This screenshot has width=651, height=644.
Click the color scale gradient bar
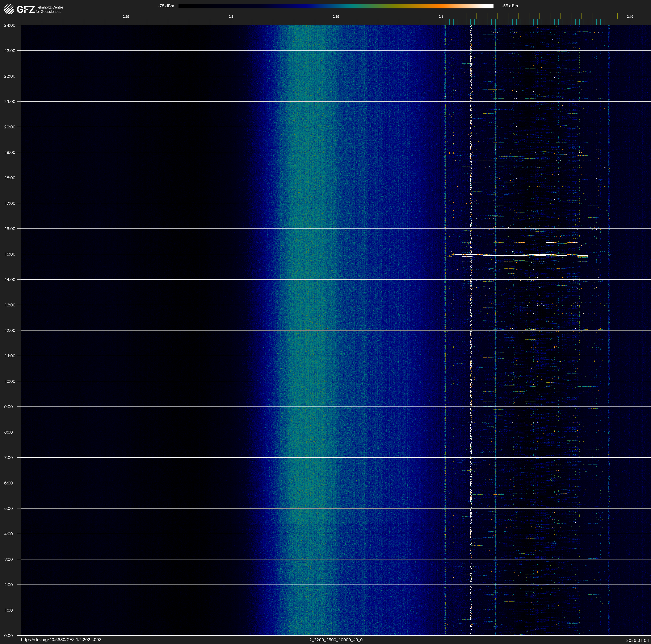click(x=336, y=6)
